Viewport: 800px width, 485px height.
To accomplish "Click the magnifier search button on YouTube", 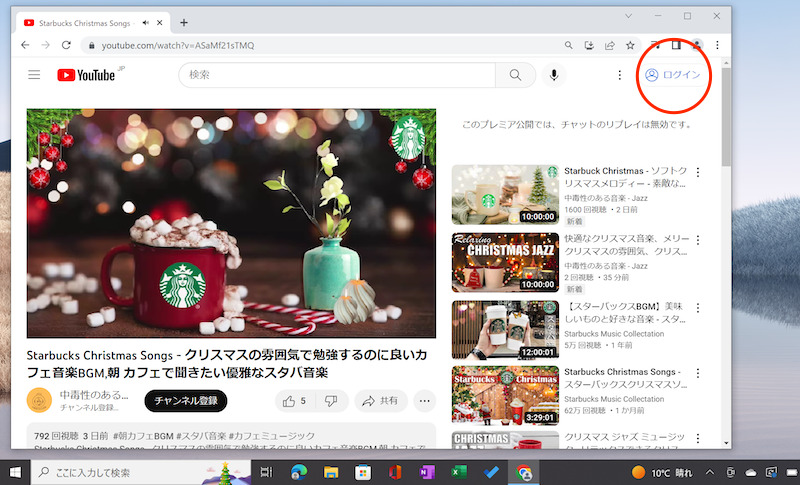I will coord(515,75).
